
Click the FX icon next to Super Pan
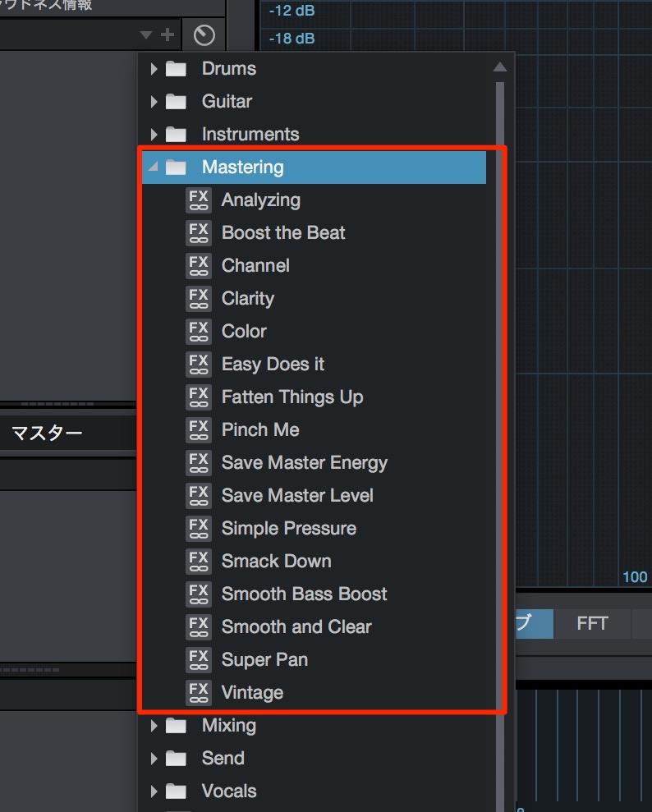199,660
